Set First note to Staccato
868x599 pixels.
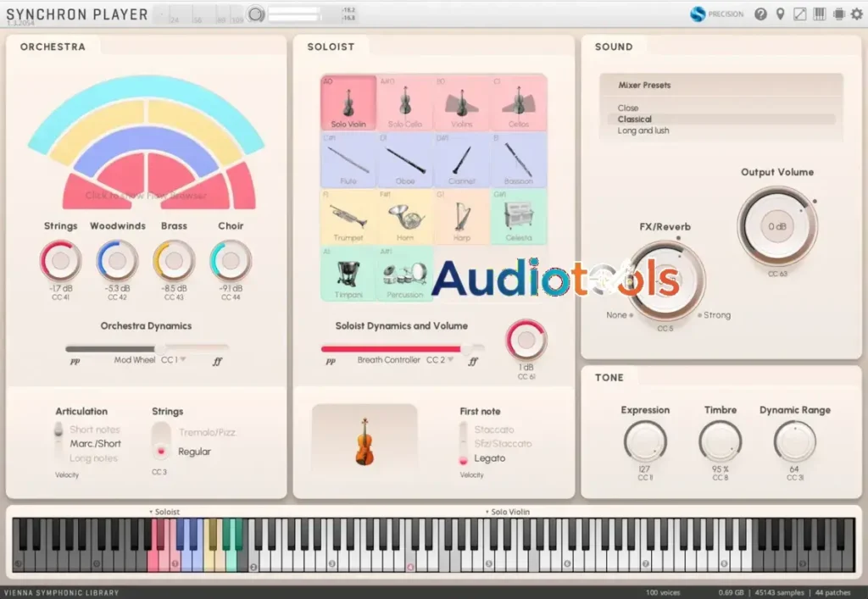[494, 430]
